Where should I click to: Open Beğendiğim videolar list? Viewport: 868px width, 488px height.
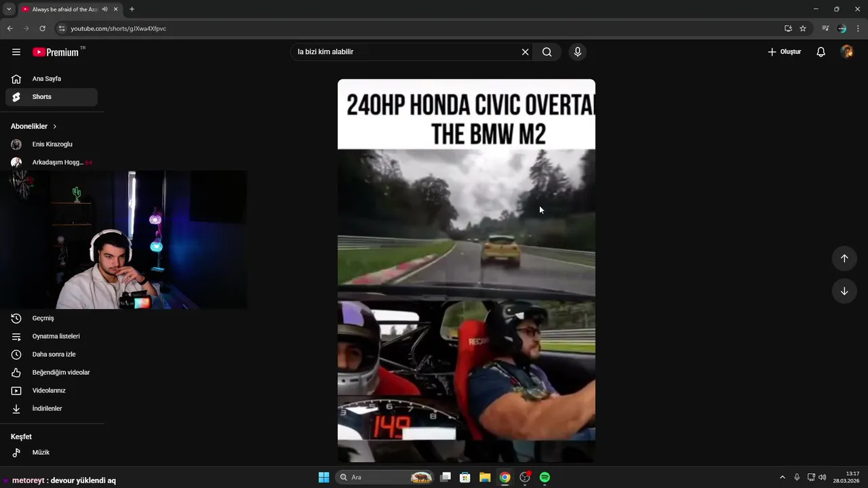(x=52, y=373)
